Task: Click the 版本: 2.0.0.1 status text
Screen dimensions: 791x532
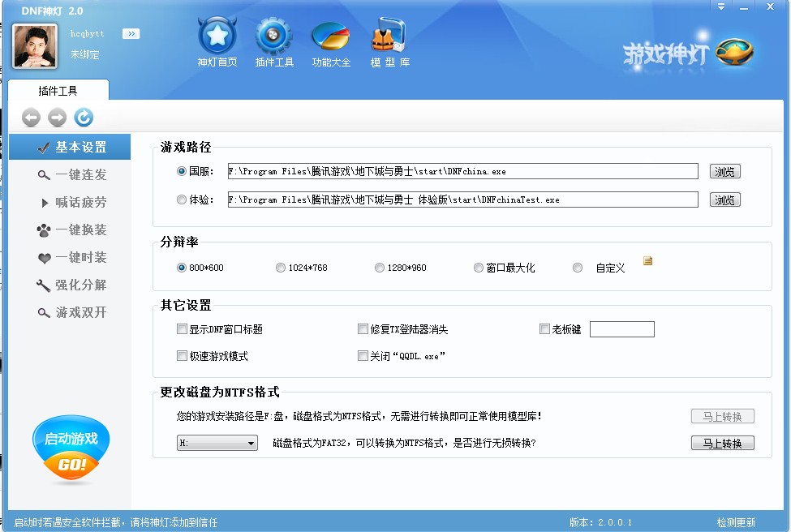Action: click(x=600, y=522)
